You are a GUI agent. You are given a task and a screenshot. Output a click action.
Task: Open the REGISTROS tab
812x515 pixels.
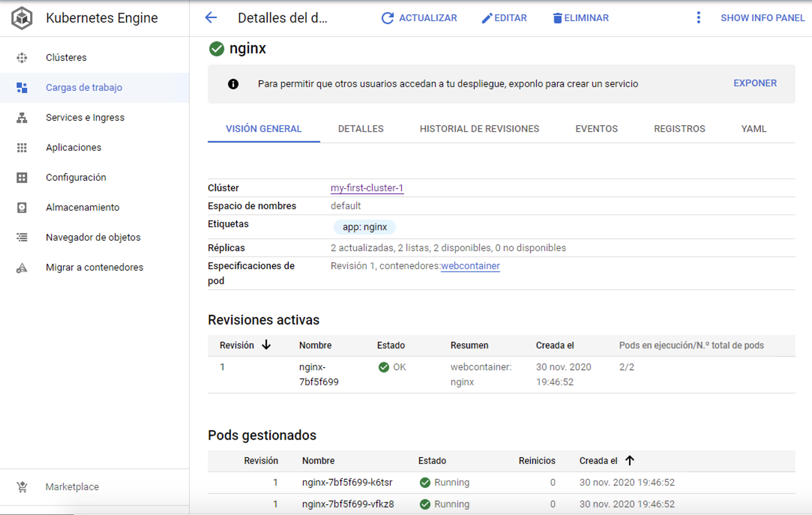coord(679,129)
